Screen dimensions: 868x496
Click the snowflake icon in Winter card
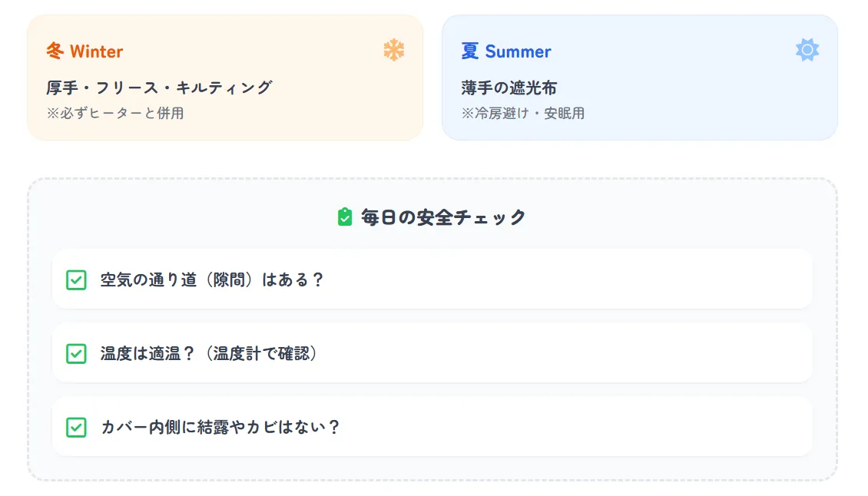point(393,51)
